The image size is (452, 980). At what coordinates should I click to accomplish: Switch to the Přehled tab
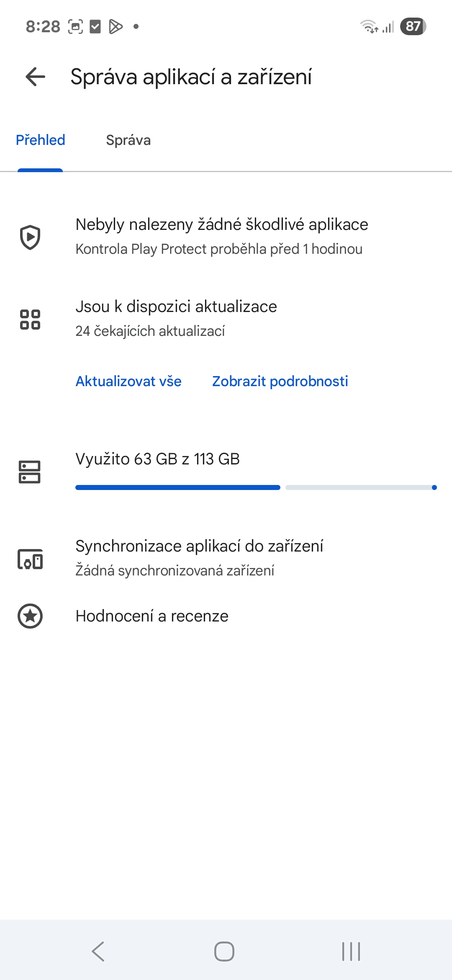(41, 140)
